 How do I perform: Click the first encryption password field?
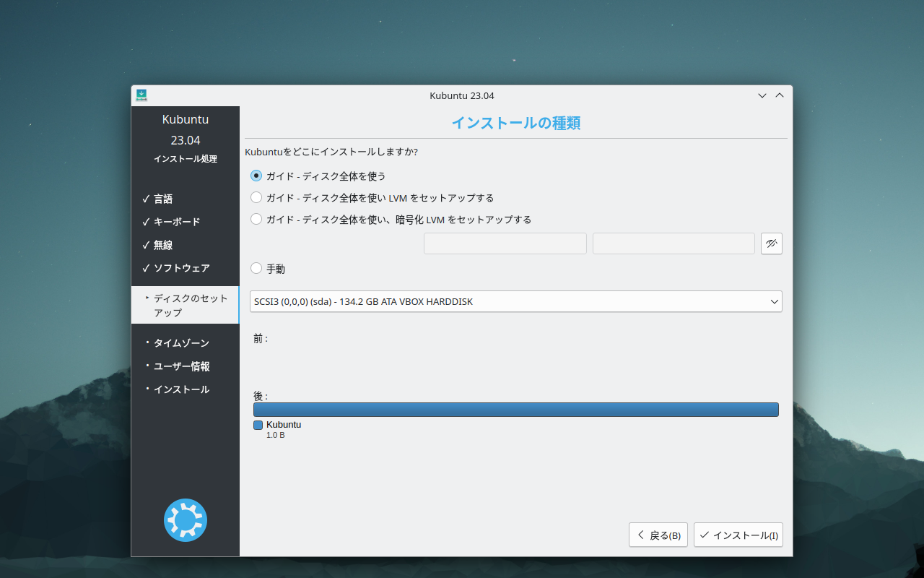505,243
